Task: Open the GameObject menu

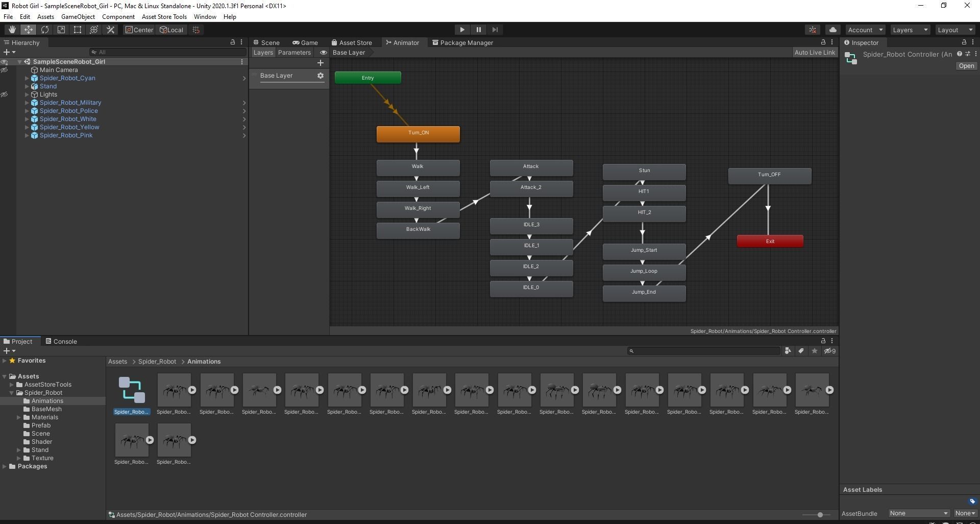Action: pyautogui.click(x=78, y=17)
